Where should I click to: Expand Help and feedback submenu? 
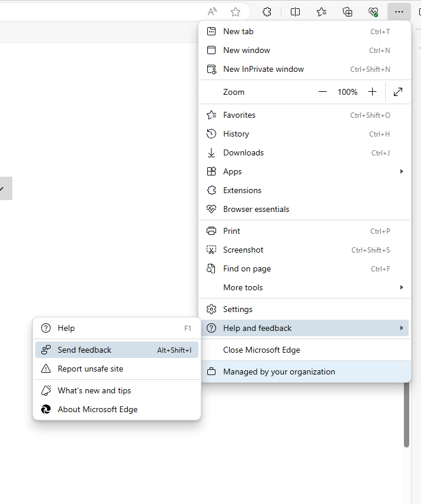[x=304, y=328]
